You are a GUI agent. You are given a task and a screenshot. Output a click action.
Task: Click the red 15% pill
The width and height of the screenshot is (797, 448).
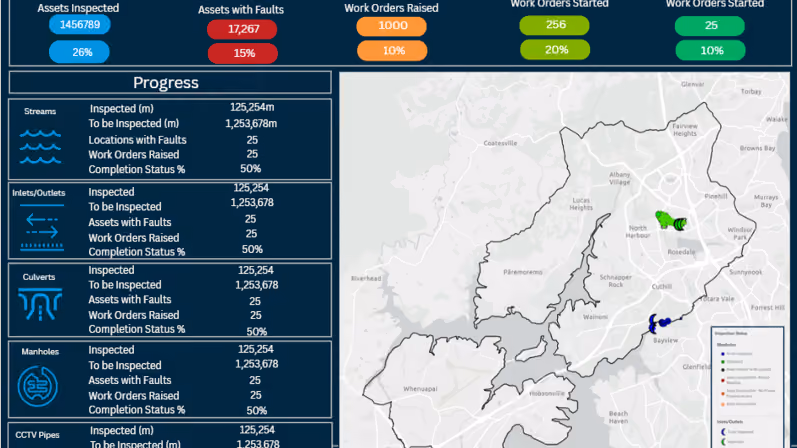pos(242,53)
